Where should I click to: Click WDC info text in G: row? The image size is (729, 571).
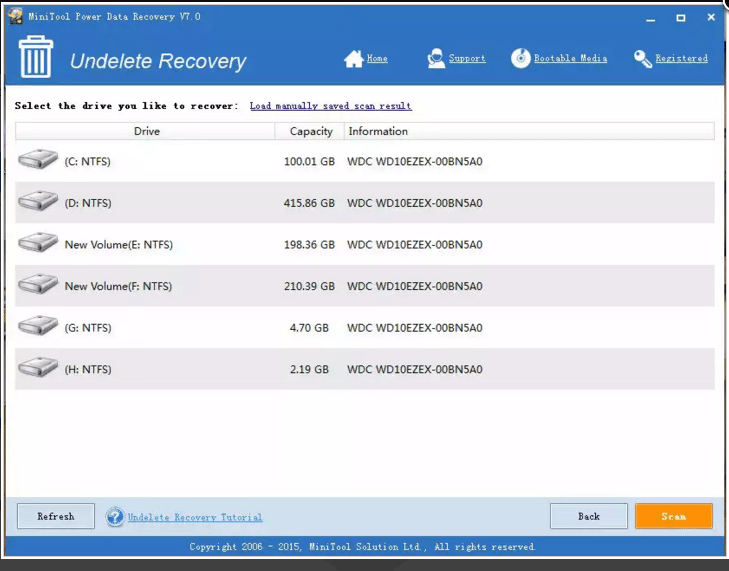pos(415,328)
